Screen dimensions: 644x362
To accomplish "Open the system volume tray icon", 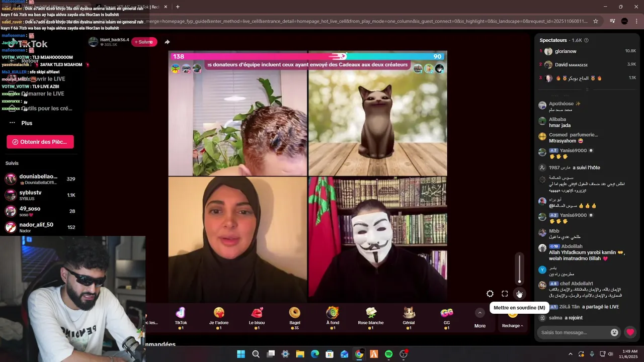I will pyautogui.click(x=611, y=354).
